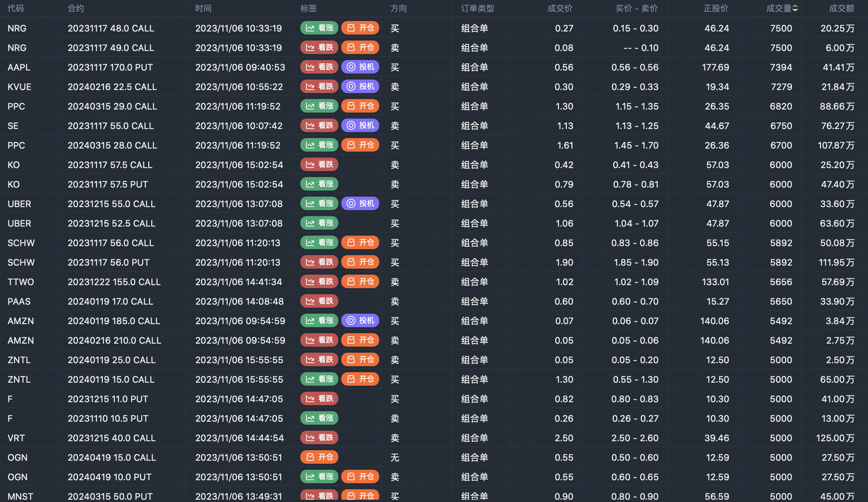Select the TTWO ticker cell
868x502 pixels.
pos(21,282)
